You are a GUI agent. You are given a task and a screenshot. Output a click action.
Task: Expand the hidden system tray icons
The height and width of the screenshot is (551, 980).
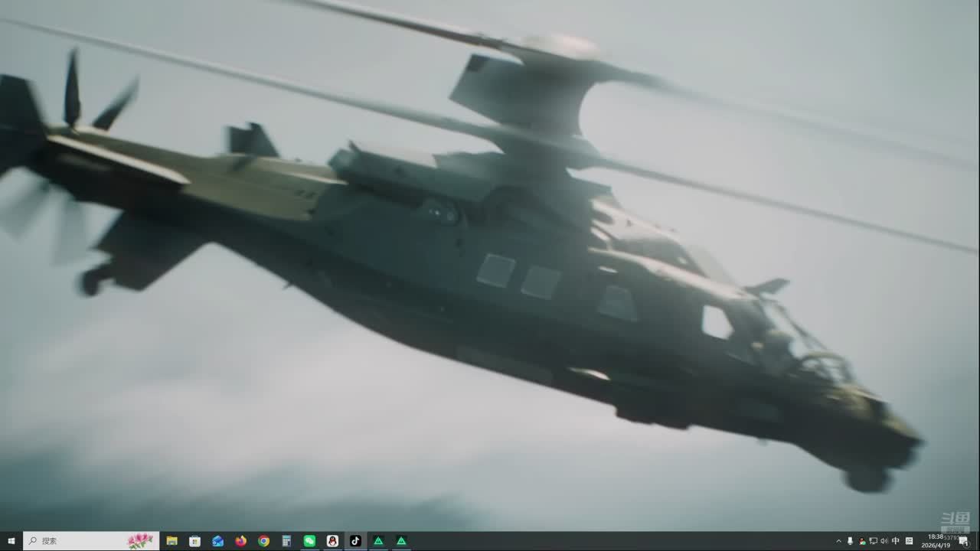click(838, 541)
